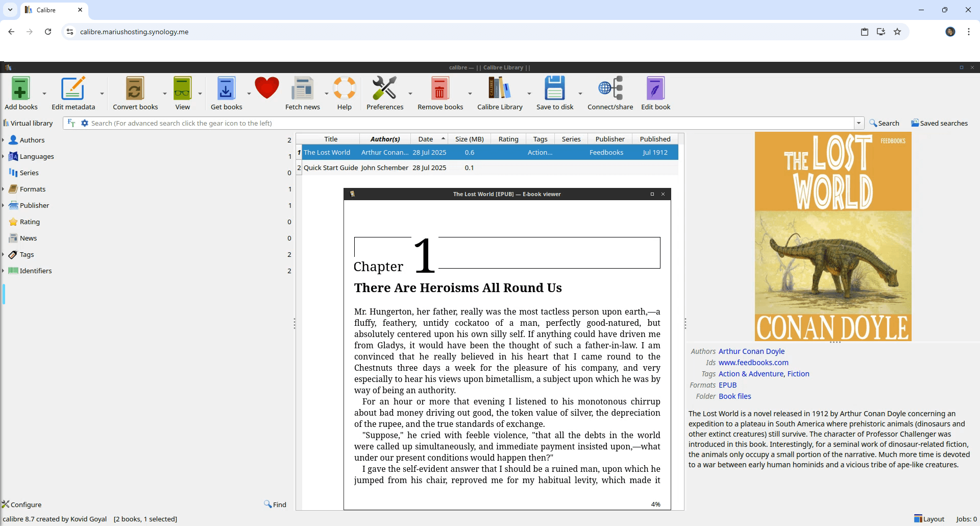980x526 pixels.
Task: Click Action & Adventure tag link
Action: (751, 374)
